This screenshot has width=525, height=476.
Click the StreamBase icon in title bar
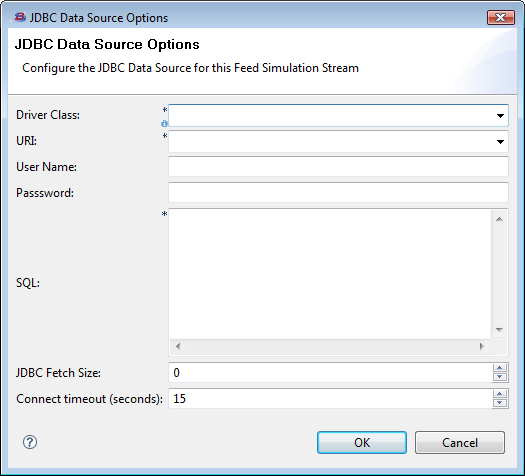coord(20,17)
